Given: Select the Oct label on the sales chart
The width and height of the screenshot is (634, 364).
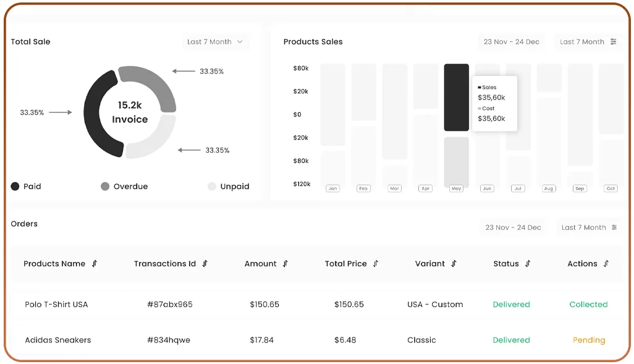Looking at the screenshot, I should (610, 188).
